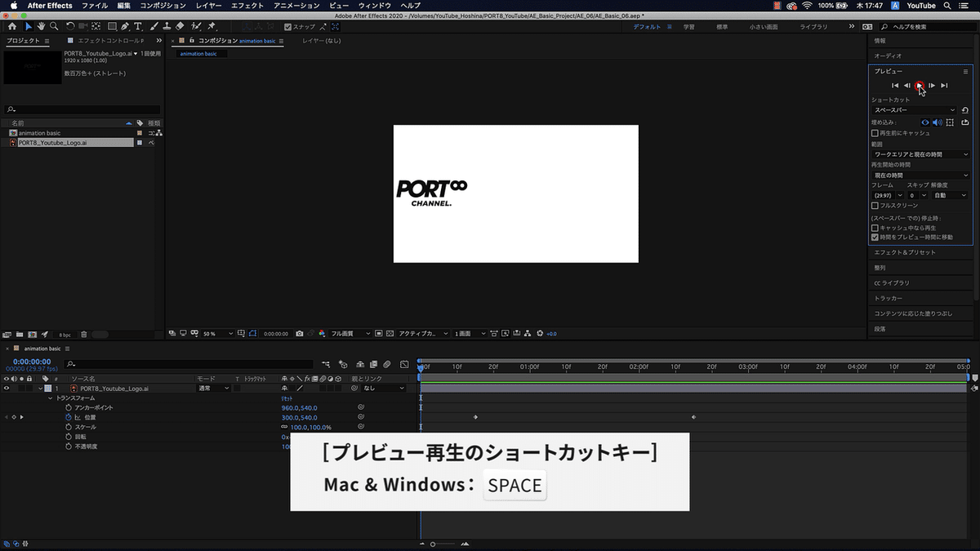
Task: Step to next frame in Preview panel
Action: coord(932,85)
